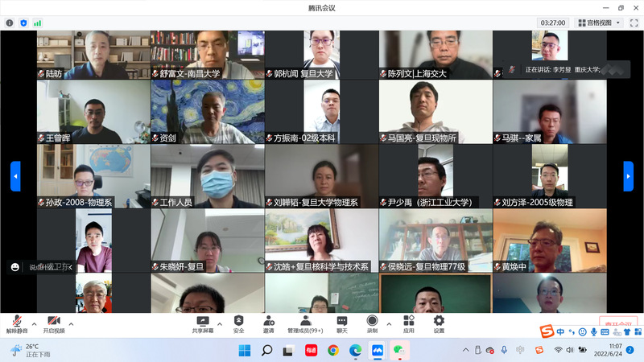This screenshot has width=644, height=362.
Task: Select 资剑 video tile with starry background
Action: (x=208, y=112)
